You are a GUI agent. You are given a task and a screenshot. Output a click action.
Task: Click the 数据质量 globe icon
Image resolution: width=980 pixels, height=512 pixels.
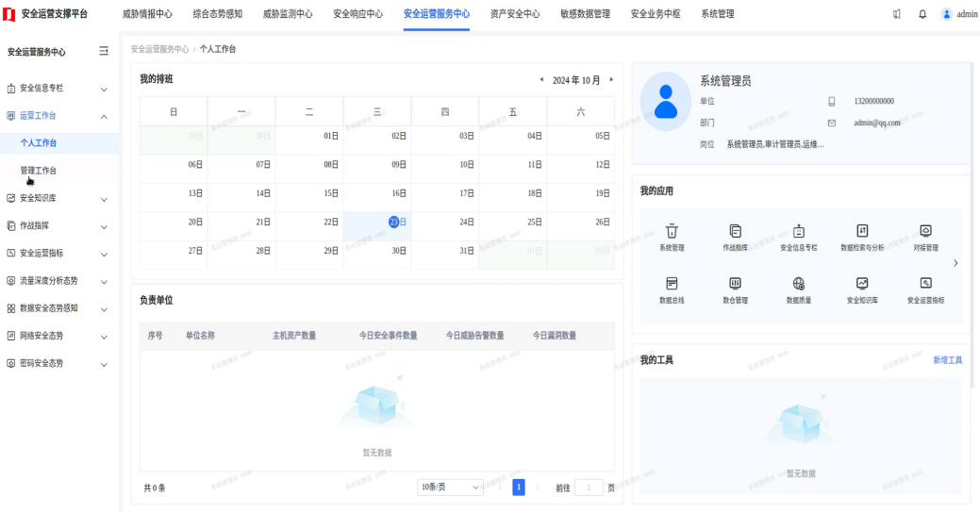[798, 284]
